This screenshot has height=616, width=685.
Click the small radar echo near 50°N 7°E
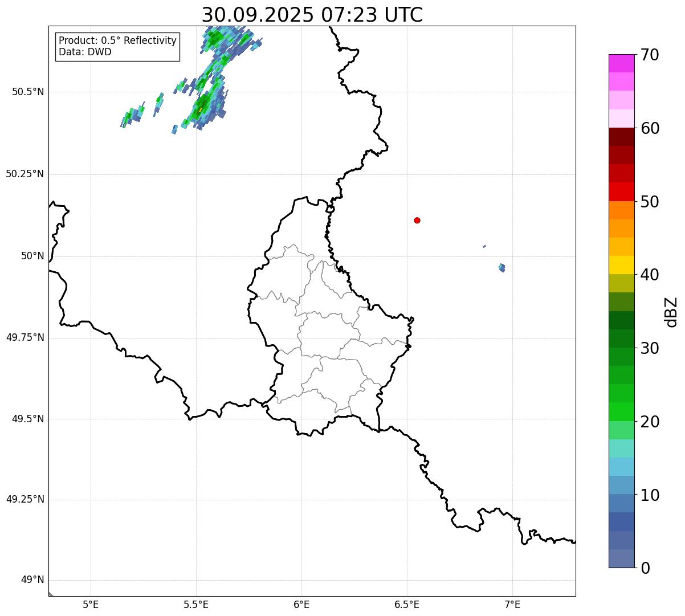tap(501, 267)
